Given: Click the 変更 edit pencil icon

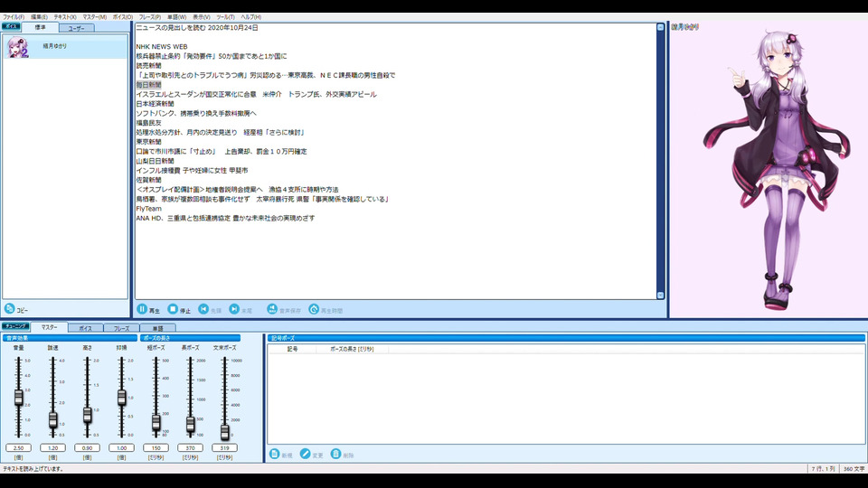Looking at the screenshot, I should point(305,454).
